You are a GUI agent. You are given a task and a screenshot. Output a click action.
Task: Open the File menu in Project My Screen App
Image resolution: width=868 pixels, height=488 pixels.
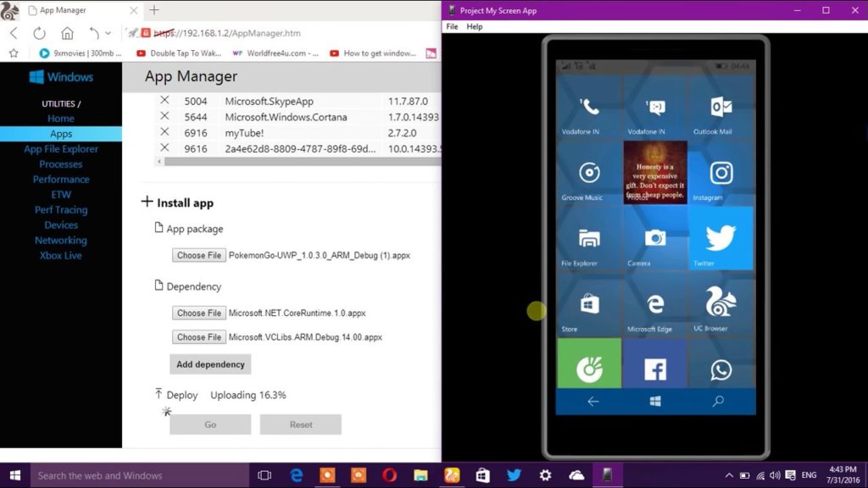coord(452,26)
